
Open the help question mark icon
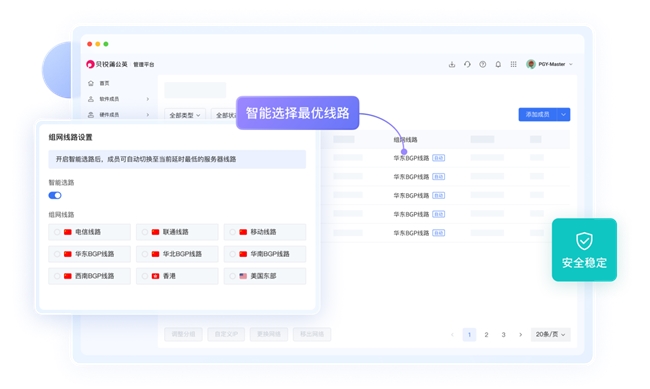tap(483, 64)
